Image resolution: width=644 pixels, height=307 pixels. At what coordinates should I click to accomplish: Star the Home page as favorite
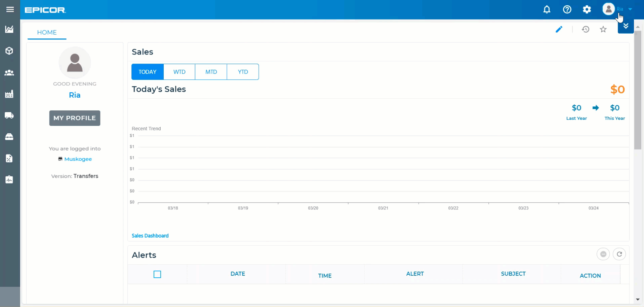(603, 29)
